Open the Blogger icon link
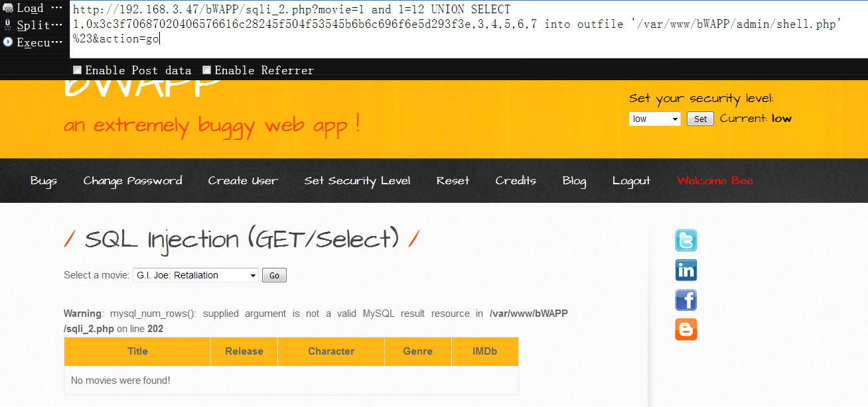The width and height of the screenshot is (868, 407). [686, 329]
